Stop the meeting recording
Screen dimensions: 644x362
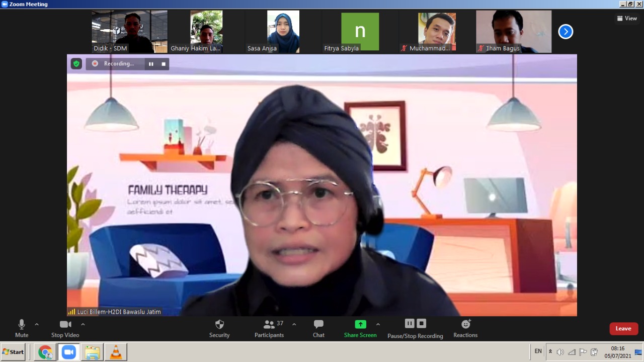tap(422, 323)
